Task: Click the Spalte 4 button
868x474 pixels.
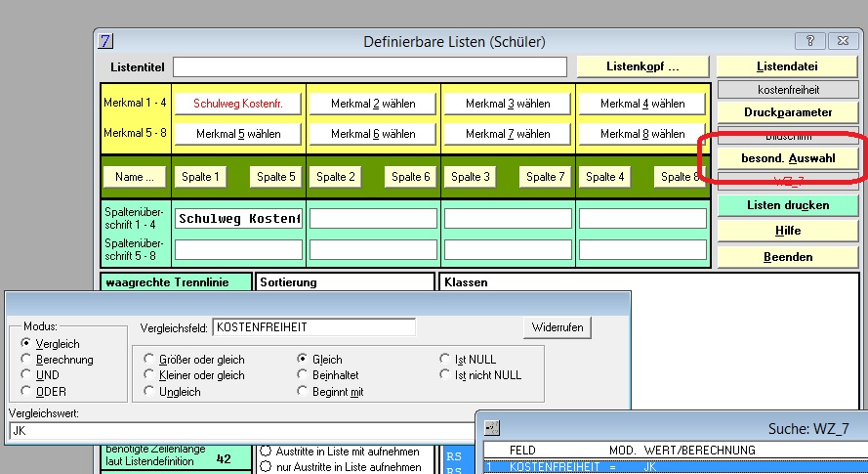Action: (x=604, y=177)
